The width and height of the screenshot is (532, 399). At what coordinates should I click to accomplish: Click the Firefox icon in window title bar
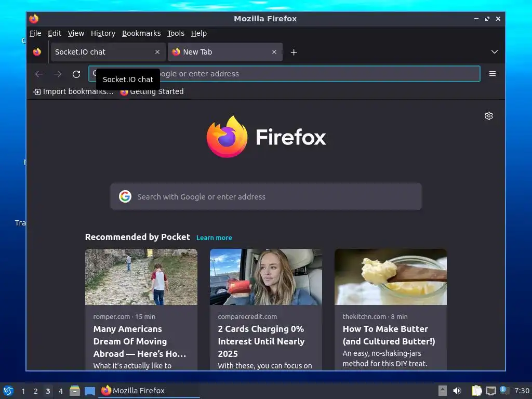click(34, 19)
